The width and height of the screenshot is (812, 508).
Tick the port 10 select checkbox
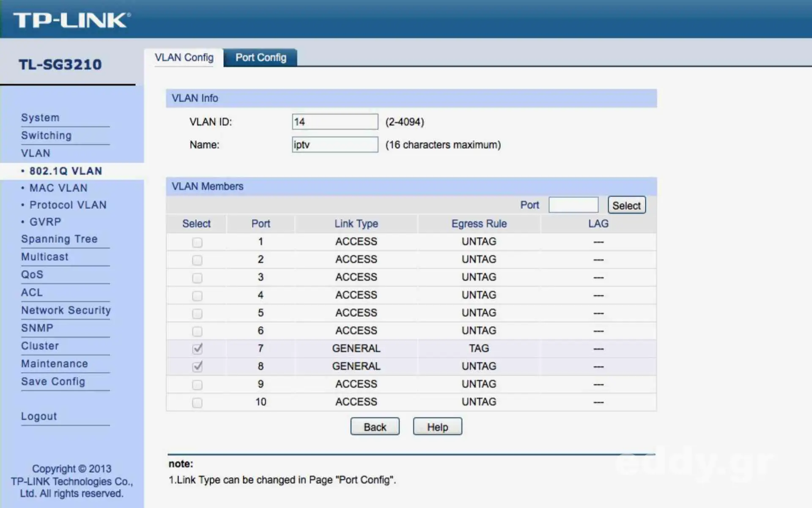click(197, 402)
